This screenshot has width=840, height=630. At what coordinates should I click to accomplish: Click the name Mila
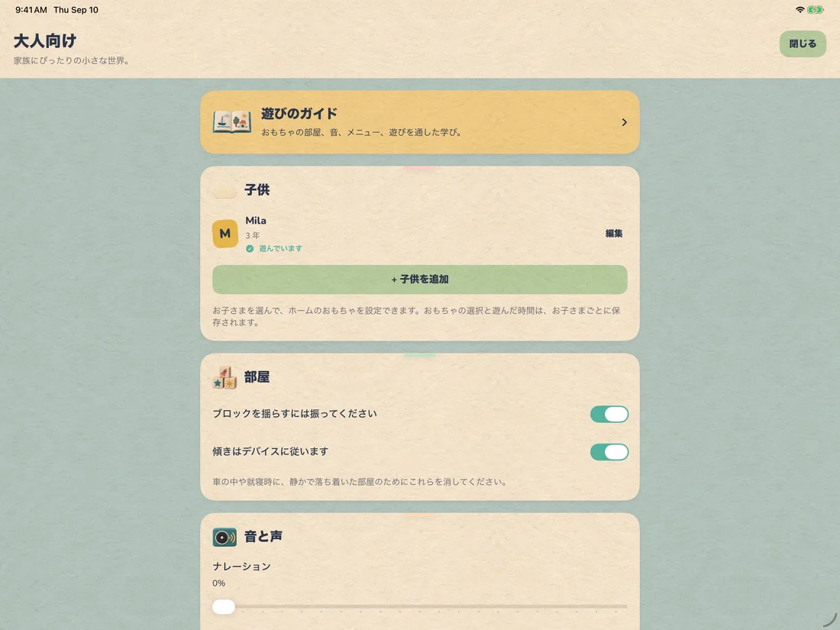pos(256,221)
